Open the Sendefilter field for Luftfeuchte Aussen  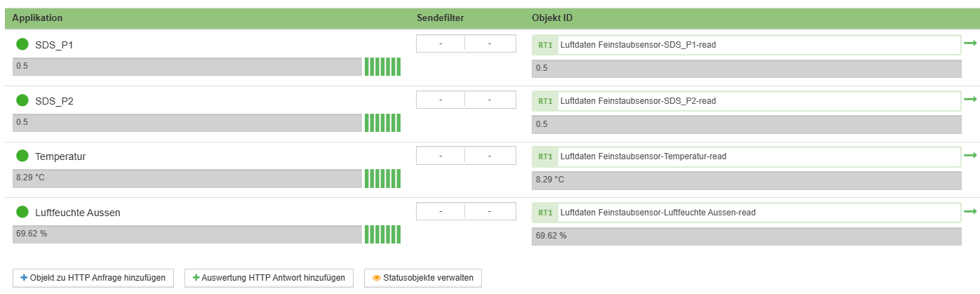pyautogui.click(x=466, y=211)
